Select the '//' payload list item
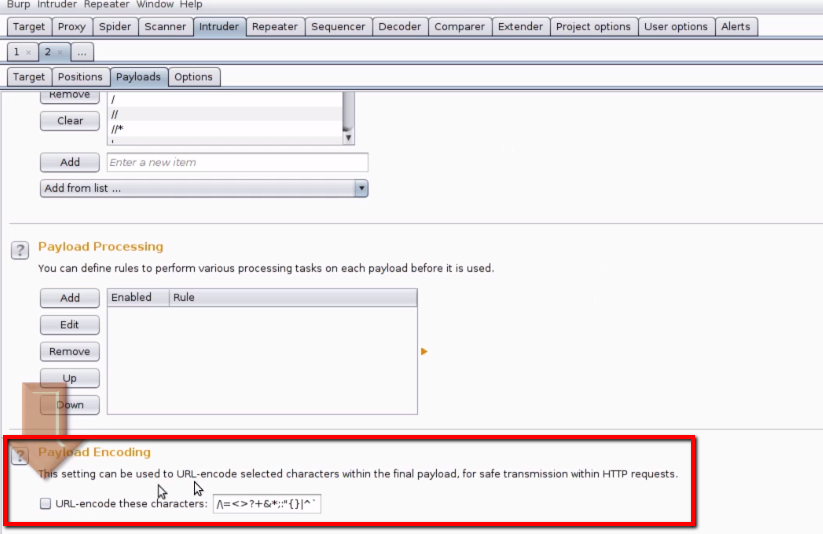 (225, 114)
